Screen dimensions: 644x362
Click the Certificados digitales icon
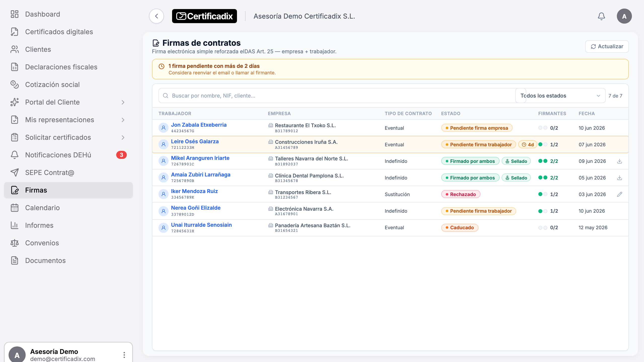(15, 32)
